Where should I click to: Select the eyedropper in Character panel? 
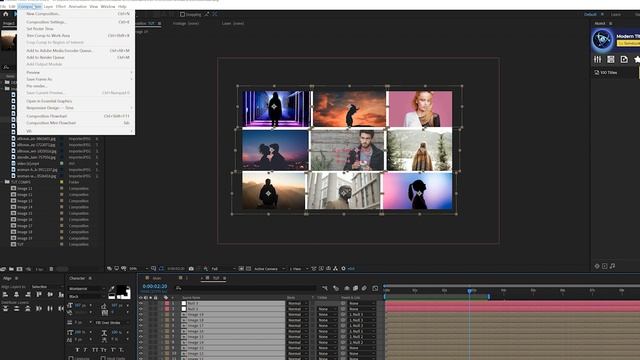pos(111,289)
